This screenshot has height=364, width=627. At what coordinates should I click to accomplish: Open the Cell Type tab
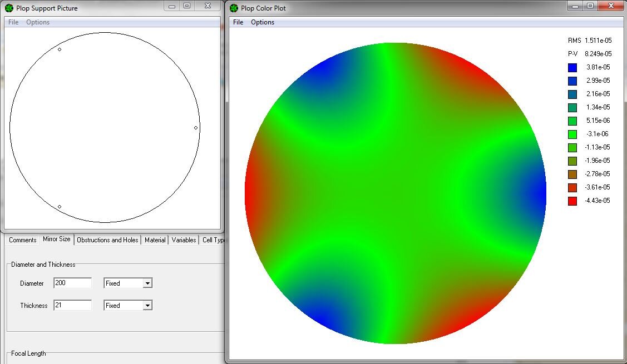coord(213,240)
